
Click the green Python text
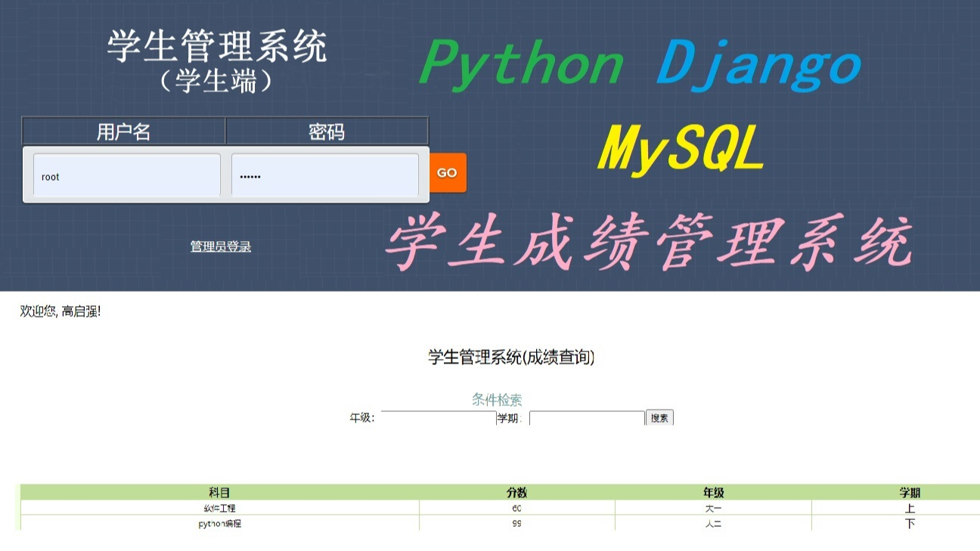[522, 63]
